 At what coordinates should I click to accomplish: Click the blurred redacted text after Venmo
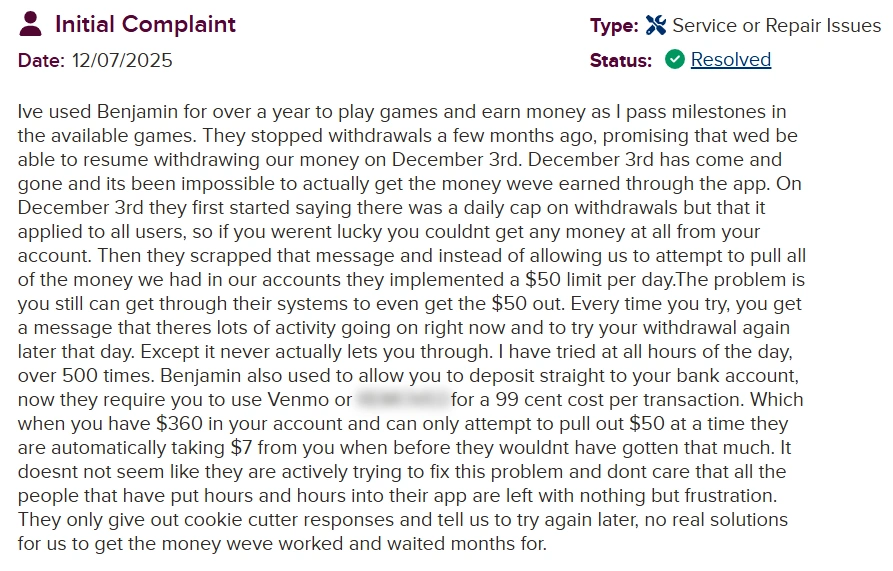tap(403, 400)
